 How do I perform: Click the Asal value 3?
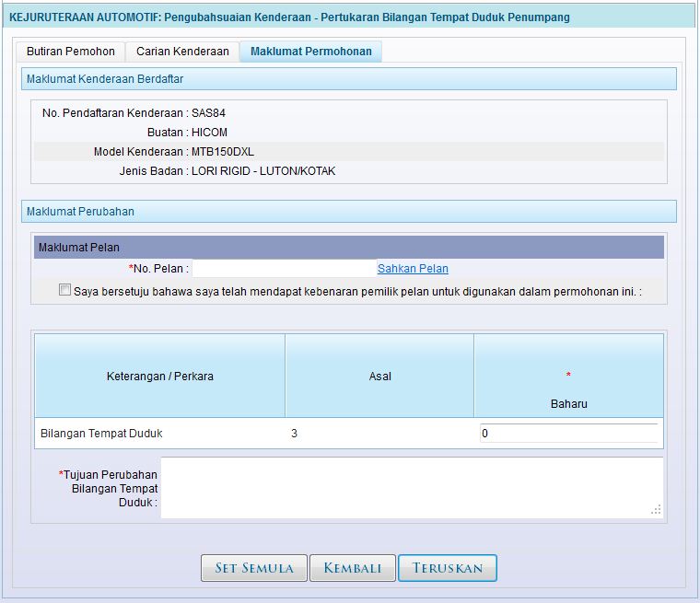[294, 434]
